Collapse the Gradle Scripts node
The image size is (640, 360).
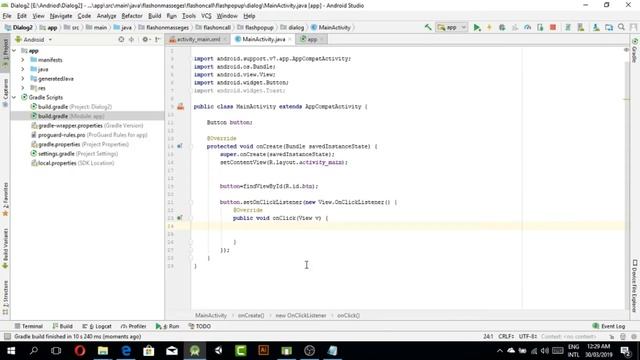point(14,98)
